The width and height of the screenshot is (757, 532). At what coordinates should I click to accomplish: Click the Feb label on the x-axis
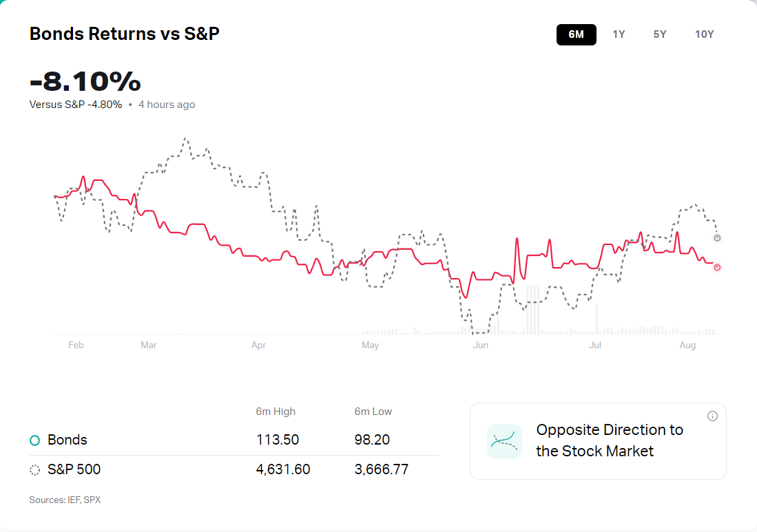coord(76,345)
